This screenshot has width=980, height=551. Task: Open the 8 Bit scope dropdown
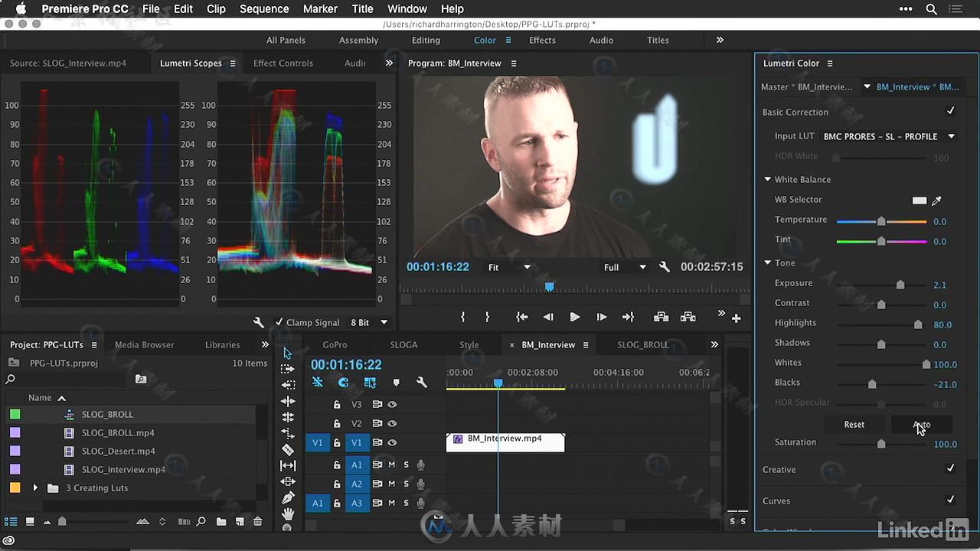(x=369, y=322)
